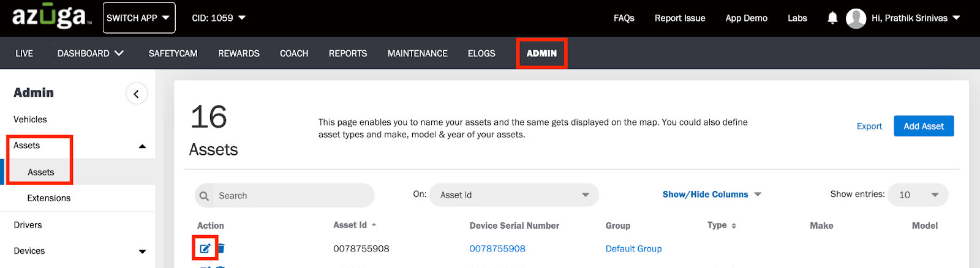This screenshot has height=268, width=980.
Task: Expand the CID: 1059 selector
Action: click(x=219, y=18)
